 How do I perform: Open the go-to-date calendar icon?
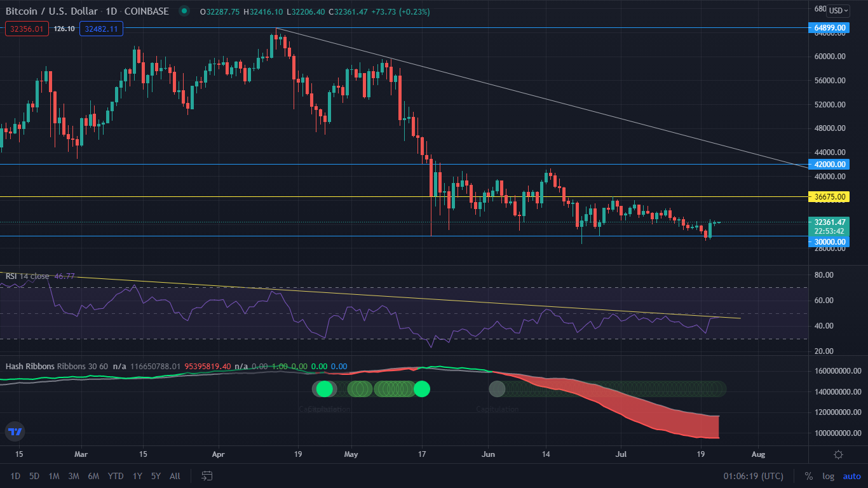(x=207, y=475)
